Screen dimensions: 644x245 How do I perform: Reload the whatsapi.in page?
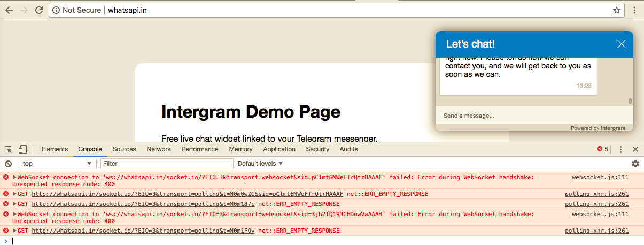(x=38, y=10)
